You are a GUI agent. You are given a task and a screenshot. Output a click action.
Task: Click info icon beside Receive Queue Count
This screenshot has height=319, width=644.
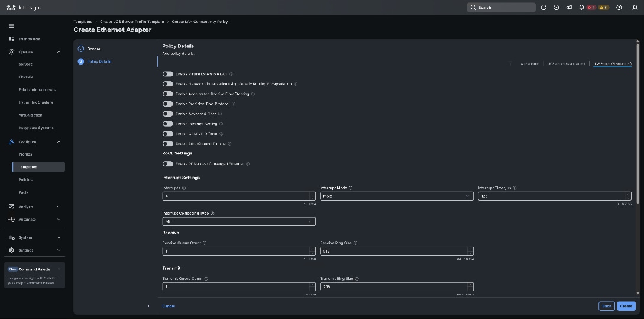(205, 243)
